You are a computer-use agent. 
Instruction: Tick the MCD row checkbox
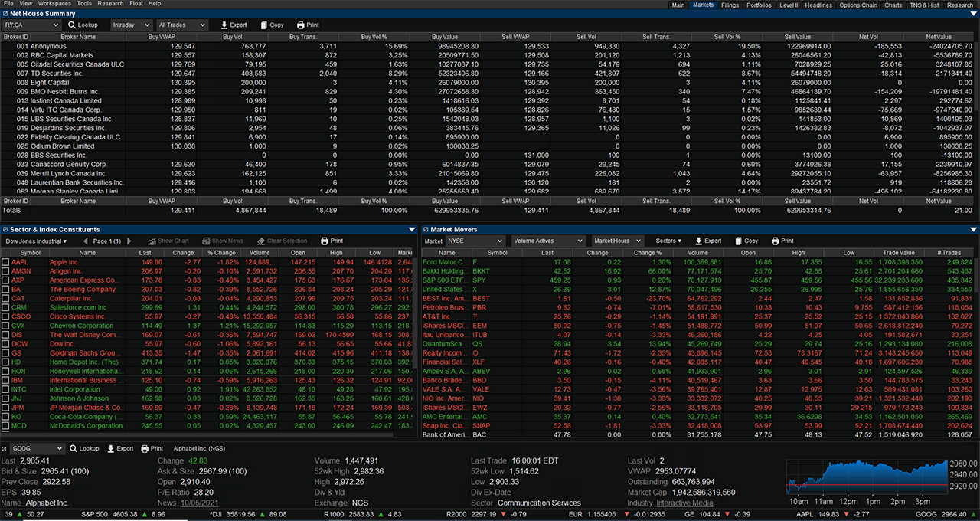click(x=5, y=425)
